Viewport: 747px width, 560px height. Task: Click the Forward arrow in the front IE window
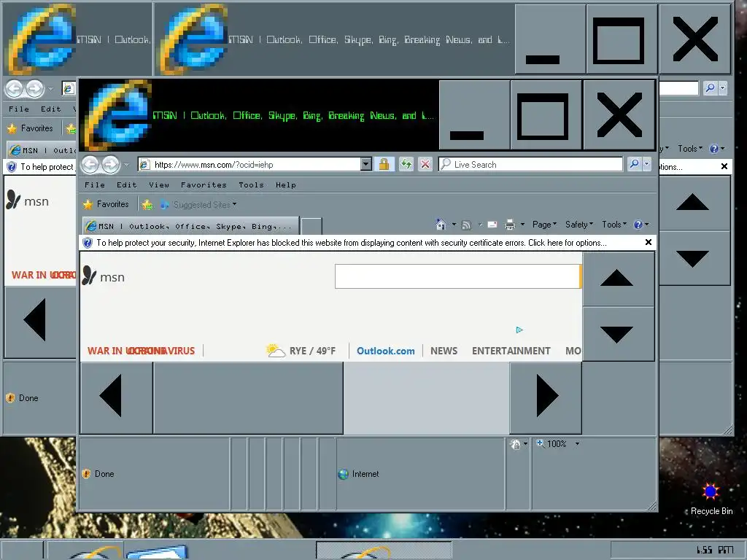pyautogui.click(x=111, y=165)
